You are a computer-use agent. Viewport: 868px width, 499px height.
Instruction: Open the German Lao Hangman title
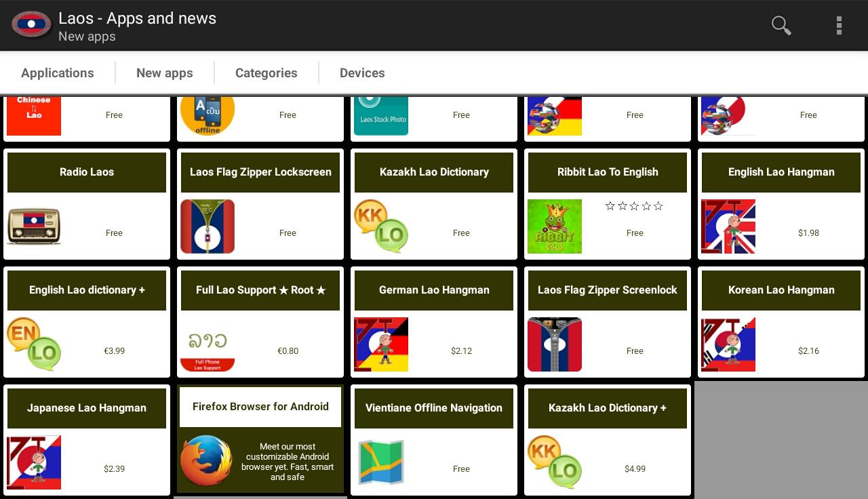[434, 290]
